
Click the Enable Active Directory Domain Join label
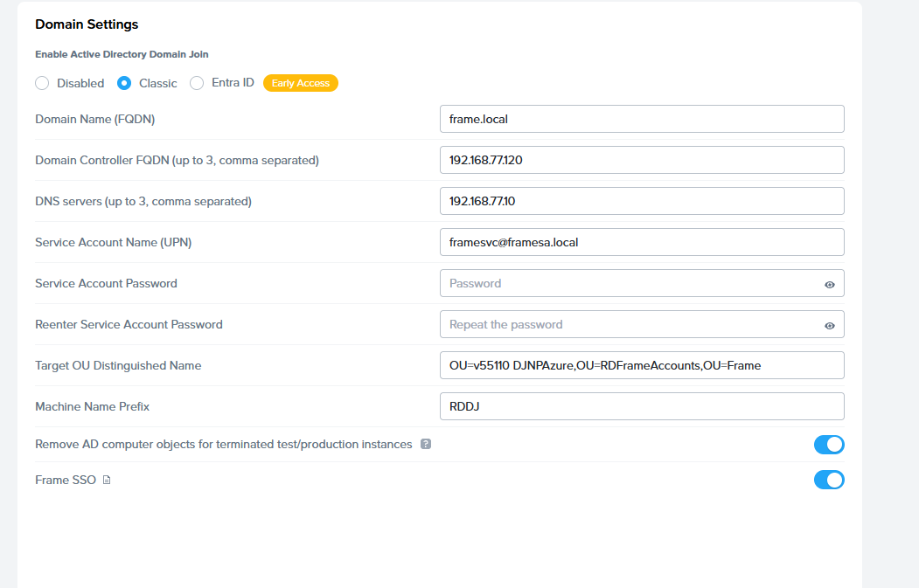pos(122,54)
